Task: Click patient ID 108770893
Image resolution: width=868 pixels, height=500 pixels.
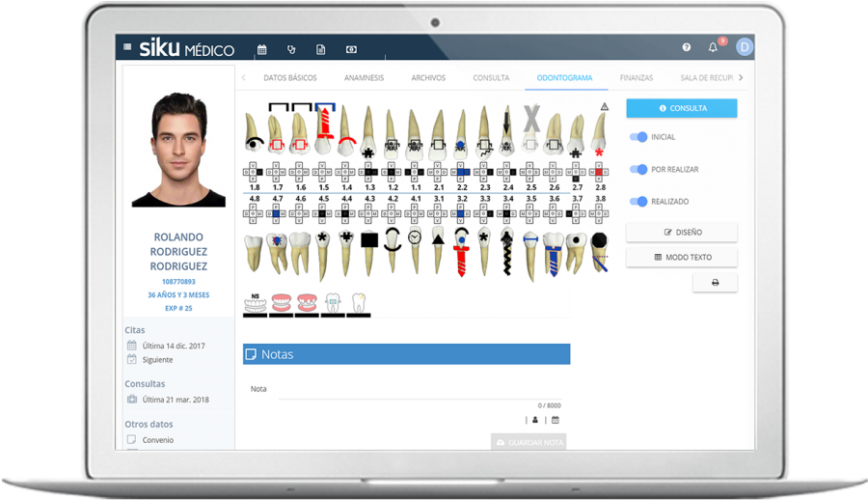Action: pos(178,282)
